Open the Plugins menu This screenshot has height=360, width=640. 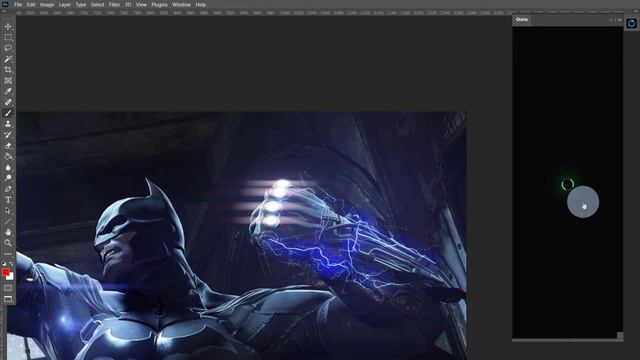(x=159, y=5)
